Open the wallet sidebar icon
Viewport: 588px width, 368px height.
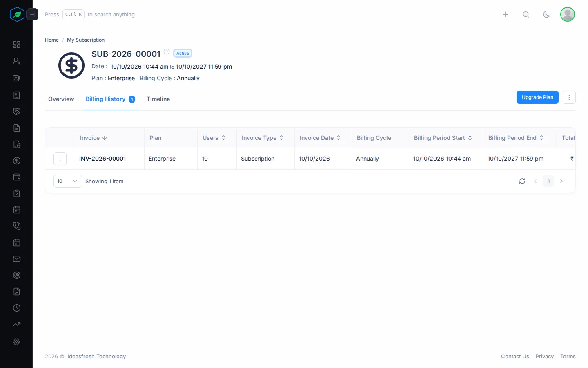[x=17, y=177]
